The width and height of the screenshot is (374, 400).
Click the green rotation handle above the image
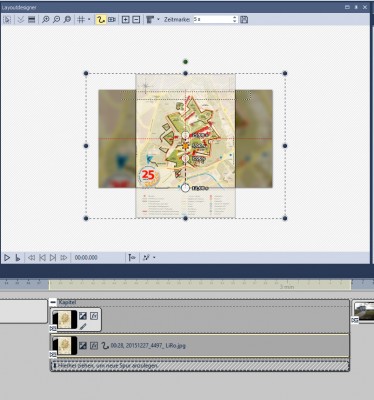pos(186,62)
